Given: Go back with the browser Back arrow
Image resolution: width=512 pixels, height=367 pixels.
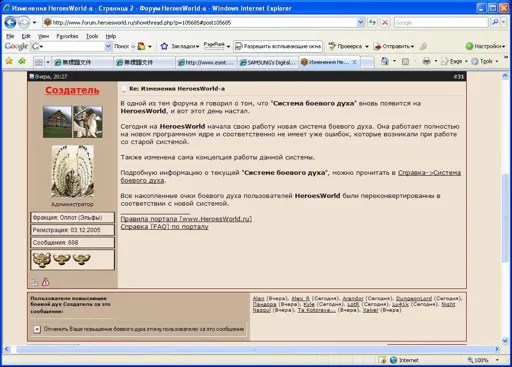Looking at the screenshot, I should [x=10, y=23].
